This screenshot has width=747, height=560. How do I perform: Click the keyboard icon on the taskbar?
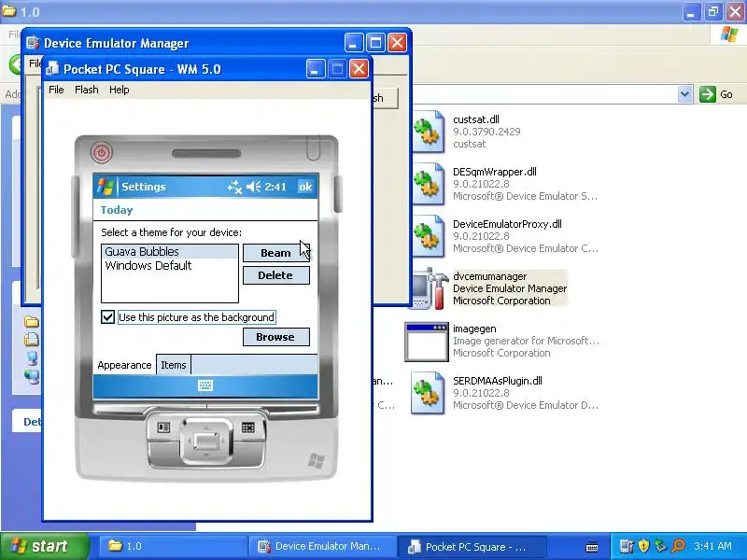click(x=592, y=547)
